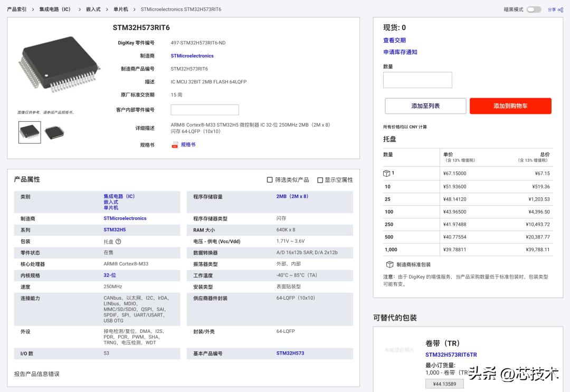The width and height of the screenshot is (570, 392).
Task: Click 查看交期 link
Action: (x=394, y=40)
